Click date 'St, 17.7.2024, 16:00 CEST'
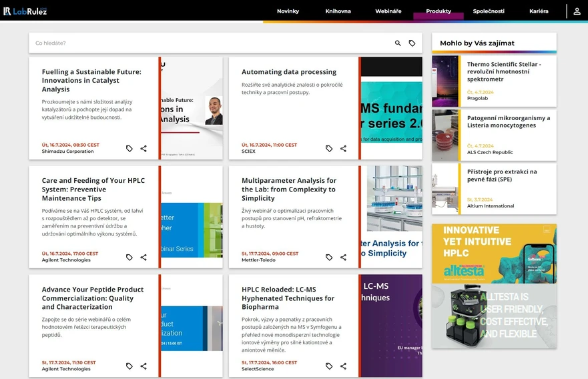588x379 pixels. [x=269, y=362]
